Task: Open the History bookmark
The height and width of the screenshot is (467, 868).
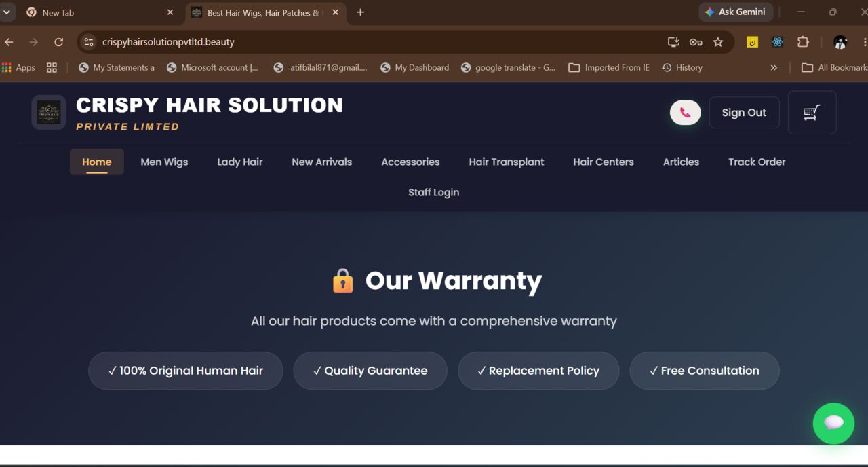Action: (x=682, y=67)
